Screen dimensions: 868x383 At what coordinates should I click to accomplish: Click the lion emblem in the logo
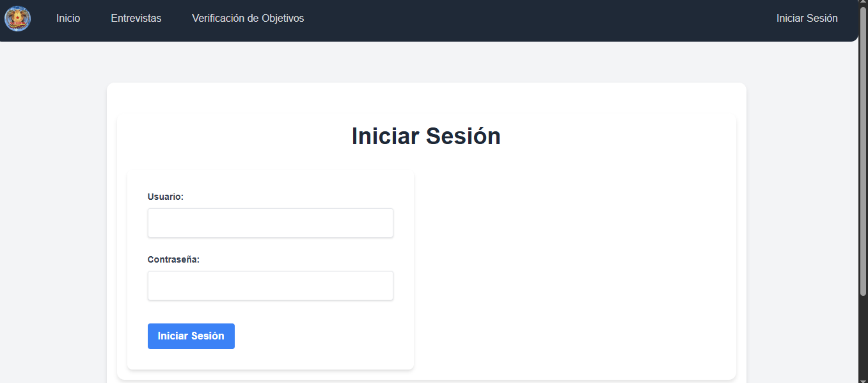point(17,18)
